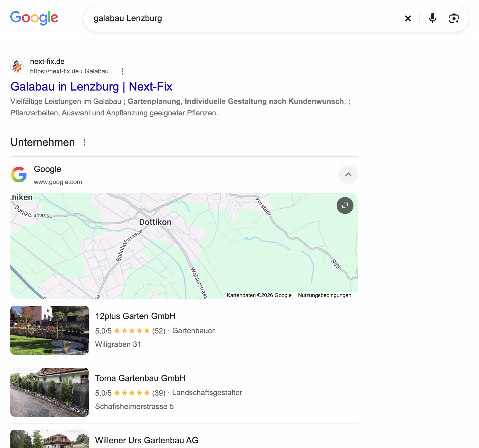Expand the map to full view
This screenshot has width=479, height=448.
click(345, 205)
